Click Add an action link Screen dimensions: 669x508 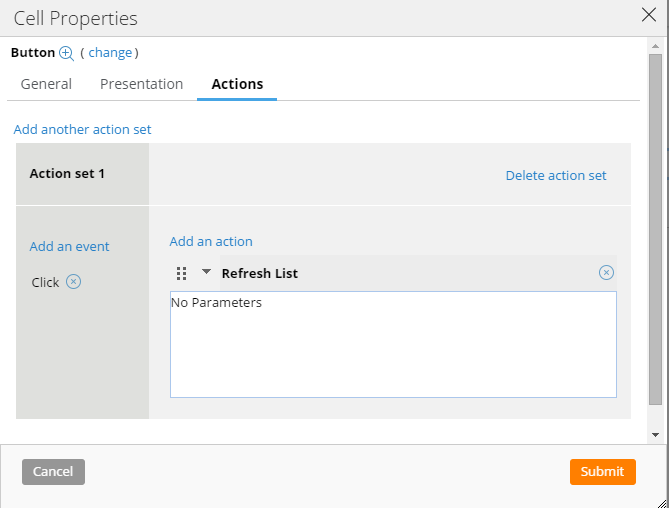[x=211, y=241]
